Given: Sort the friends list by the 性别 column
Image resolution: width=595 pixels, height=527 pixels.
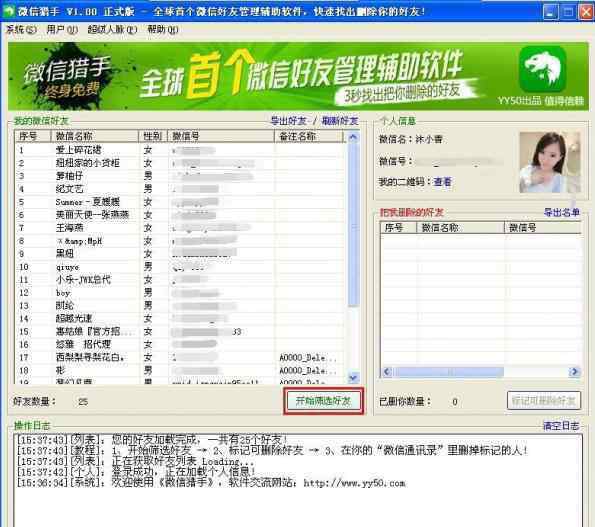Looking at the screenshot, I should pyautogui.click(x=153, y=136).
